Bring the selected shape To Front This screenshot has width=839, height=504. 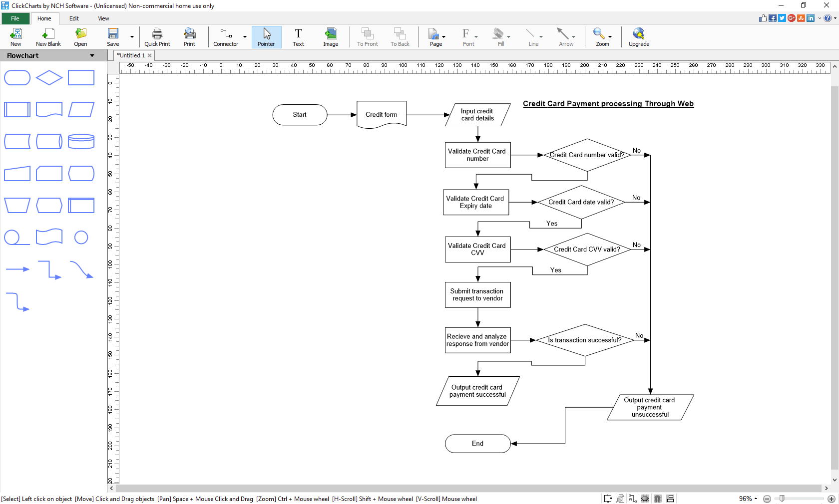pos(367,36)
